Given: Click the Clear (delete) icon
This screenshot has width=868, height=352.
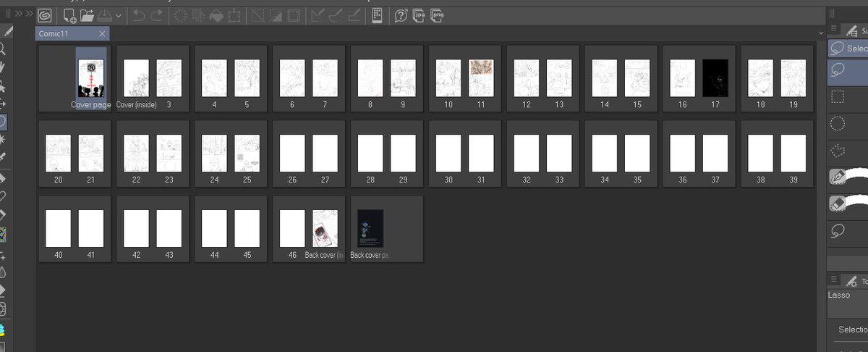Looking at the screenshot, I should [x=180, y=15].
